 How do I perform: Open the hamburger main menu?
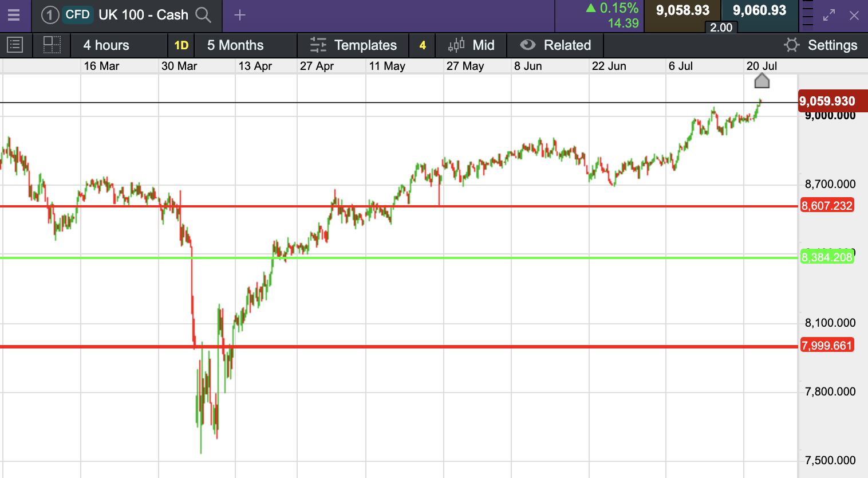pyautogui.click(x=13, y=15)
